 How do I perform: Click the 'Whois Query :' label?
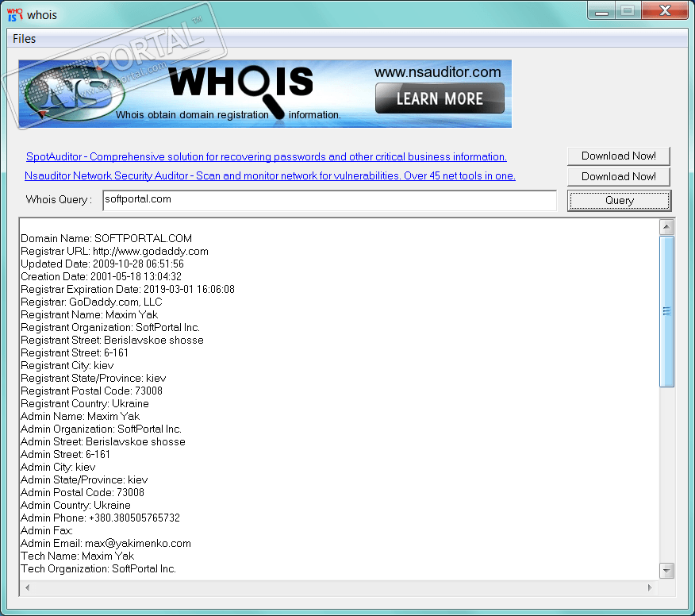pos(59,200)
